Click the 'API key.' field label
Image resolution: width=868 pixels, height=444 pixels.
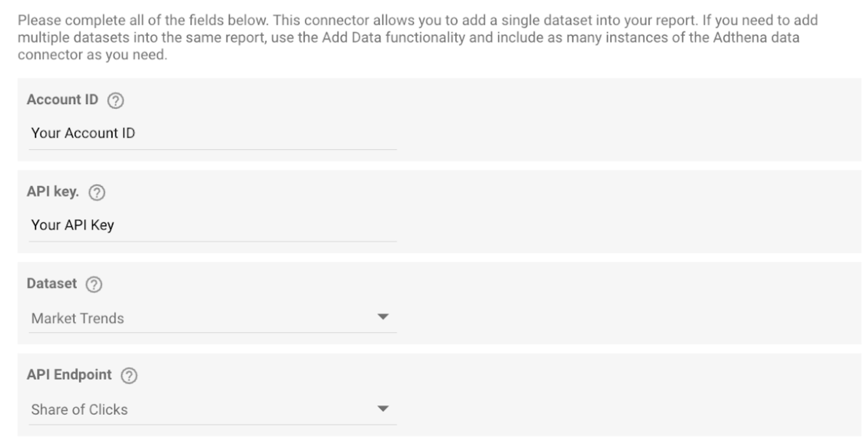(53, 191)
